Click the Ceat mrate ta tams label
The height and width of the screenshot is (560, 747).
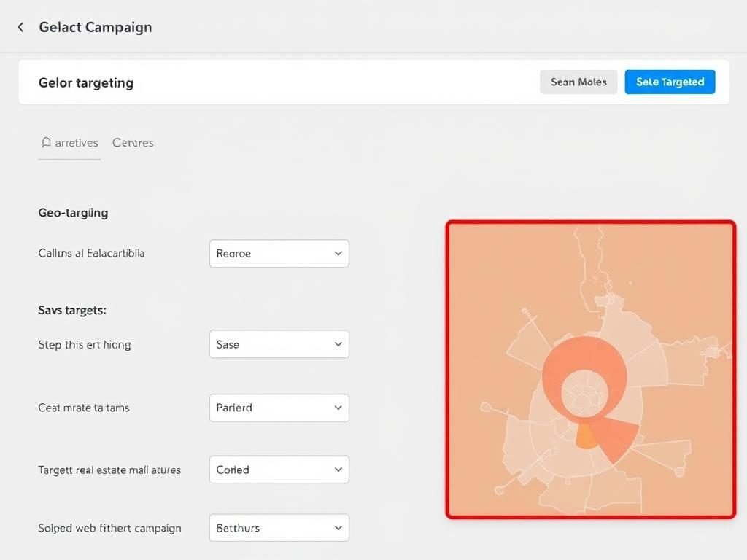click(84, 408)
